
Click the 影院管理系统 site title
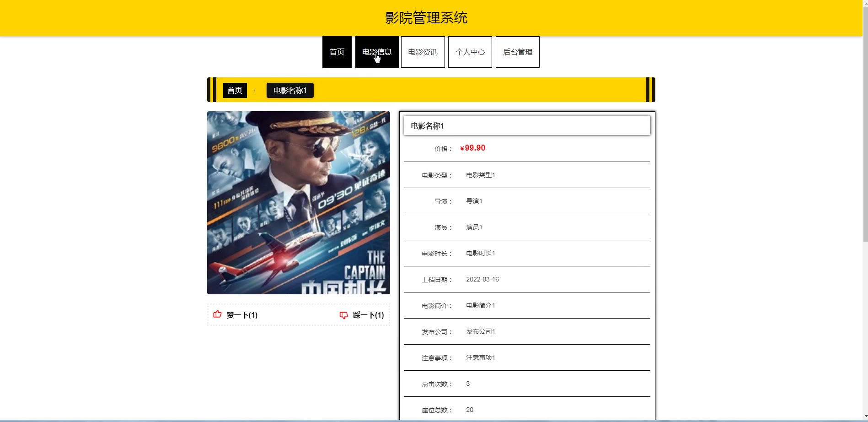426,18
